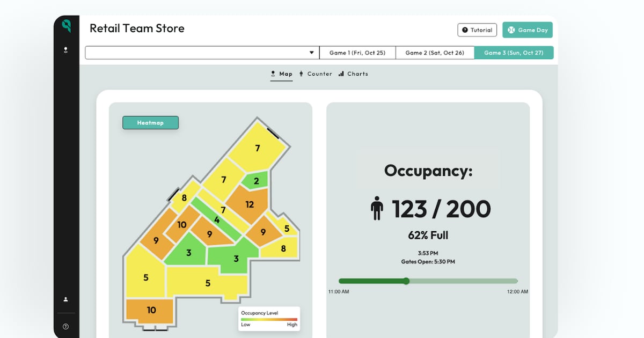Open the user account icon in the sidebar
Viewport: 644px width, 338px height.
click(65, 299)
